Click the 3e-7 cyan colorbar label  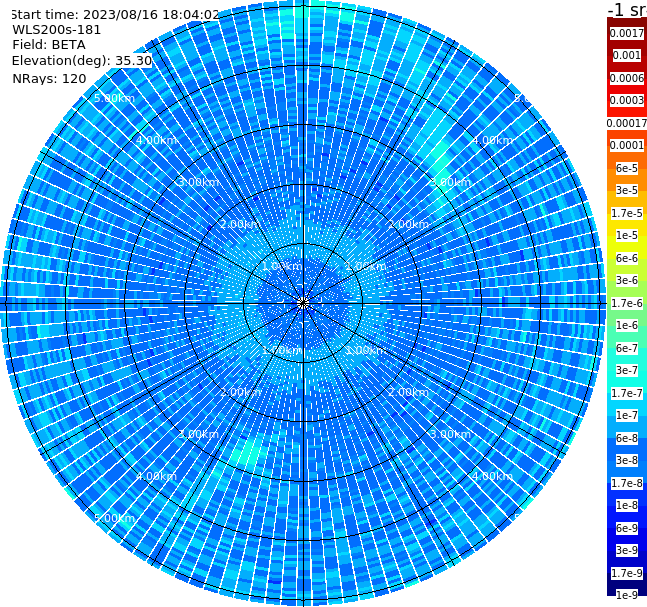tap(627, 370)
